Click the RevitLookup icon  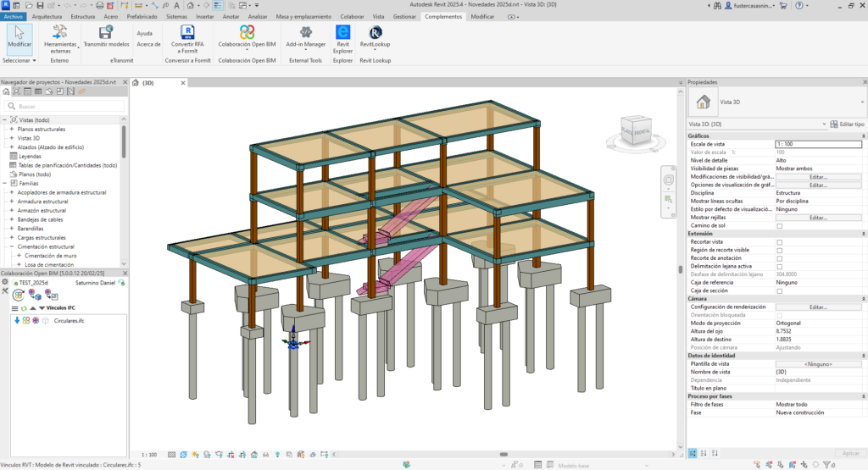pos(375,32)
